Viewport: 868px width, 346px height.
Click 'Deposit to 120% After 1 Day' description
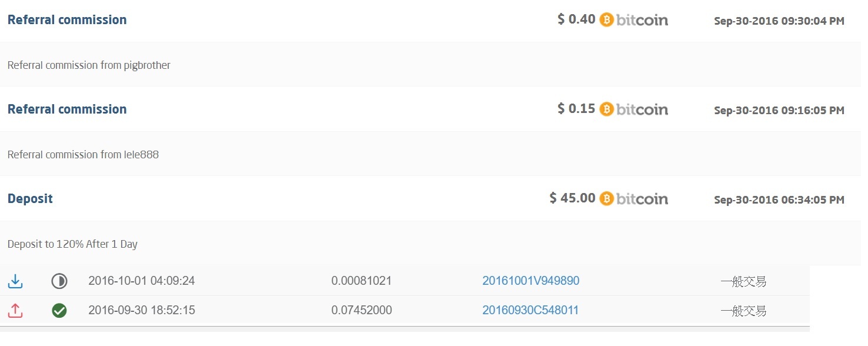point(72,244)
